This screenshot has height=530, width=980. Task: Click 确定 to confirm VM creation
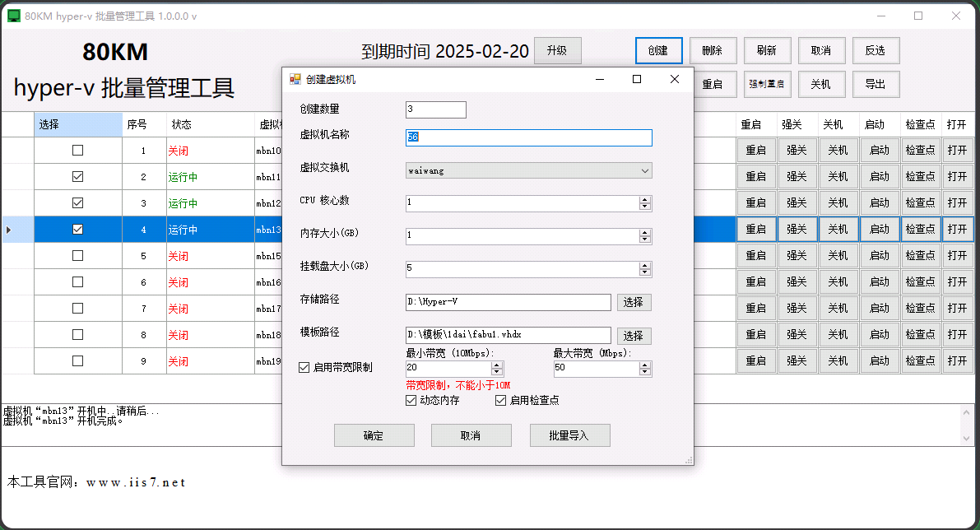pos(374,435)
